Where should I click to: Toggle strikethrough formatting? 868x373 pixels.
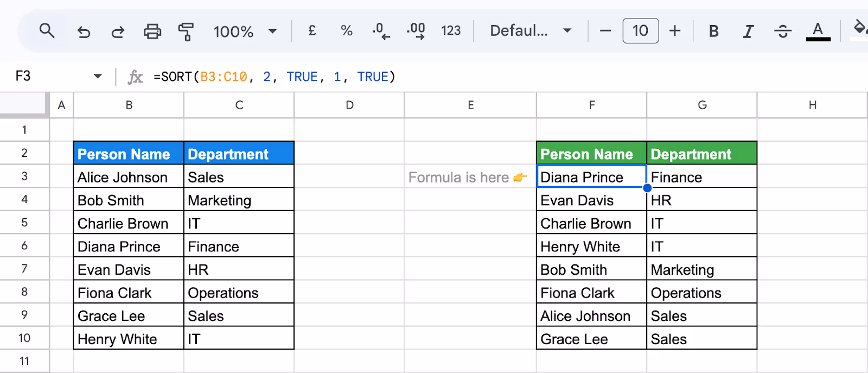pos(783,31)
